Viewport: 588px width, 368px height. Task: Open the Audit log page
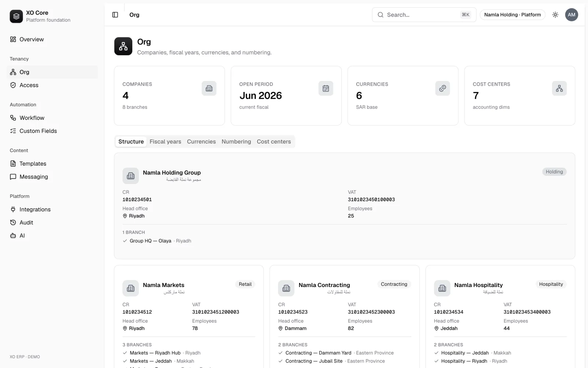coord(52,223)
